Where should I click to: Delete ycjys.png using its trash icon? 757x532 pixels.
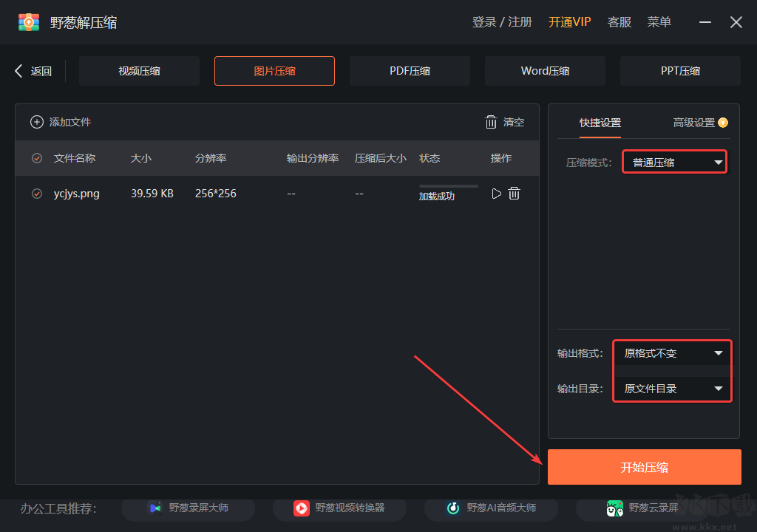click(514, 194)
